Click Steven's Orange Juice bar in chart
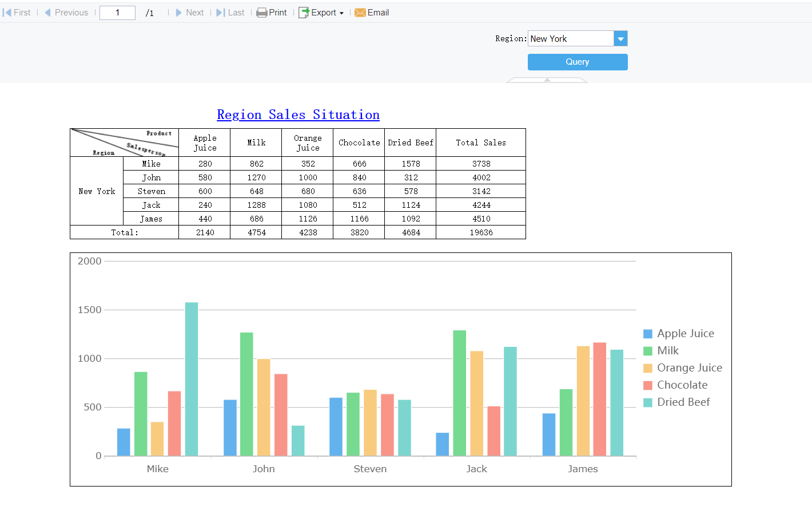Viewport: 812px width, 518px height. tap(370, 423)
